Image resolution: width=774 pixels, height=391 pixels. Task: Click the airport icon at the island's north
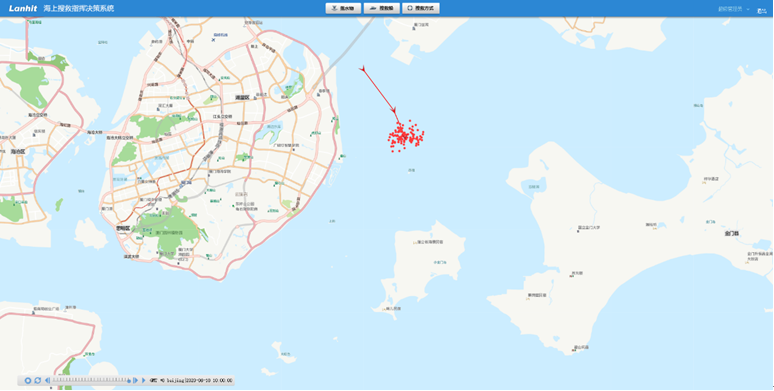click(213, 40)
